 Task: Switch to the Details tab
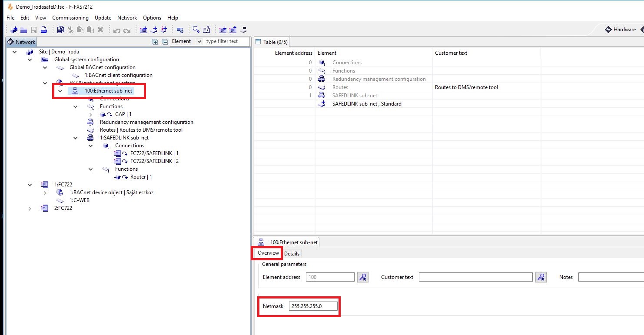[x=292, y=253]
